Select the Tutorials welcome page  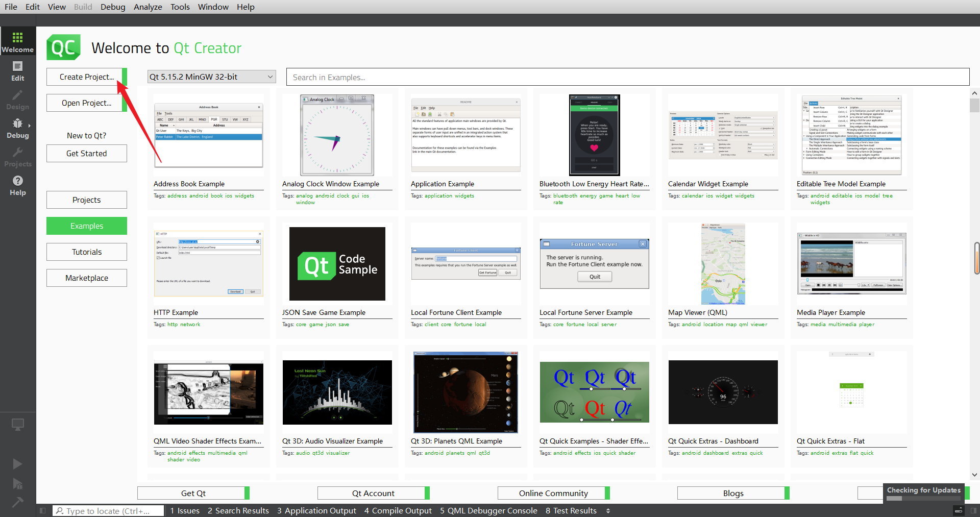point(87,252)
